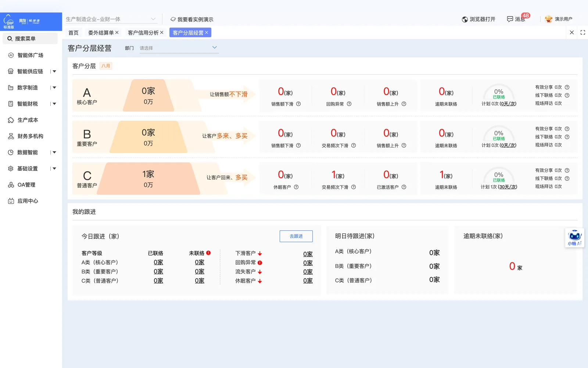Open 应用中心 sidebar icon
Viewport: 588px width, 368px height.
[11, 201]
